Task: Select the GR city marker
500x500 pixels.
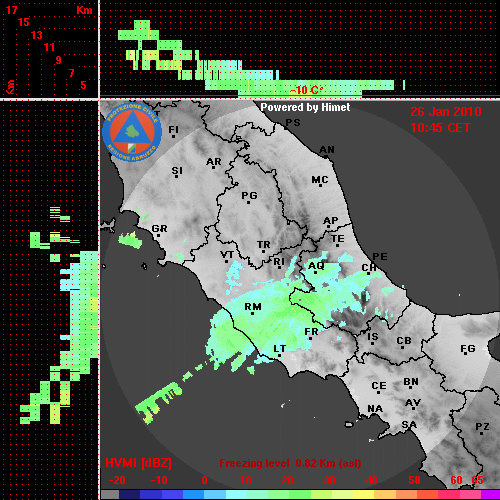Action: point(159,235)
